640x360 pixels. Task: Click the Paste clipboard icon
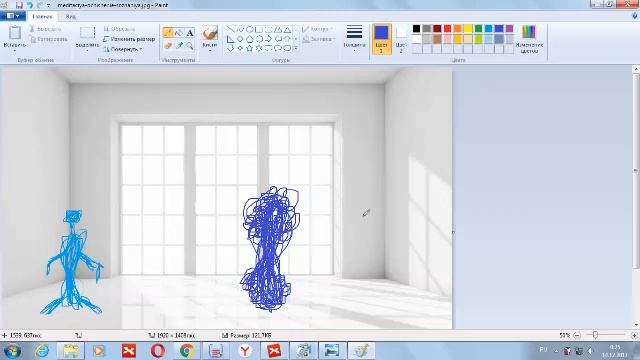coord(15,33)
